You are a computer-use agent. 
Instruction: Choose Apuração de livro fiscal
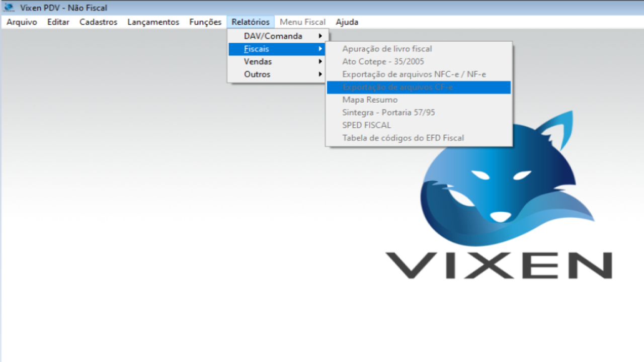click(387, 49)
